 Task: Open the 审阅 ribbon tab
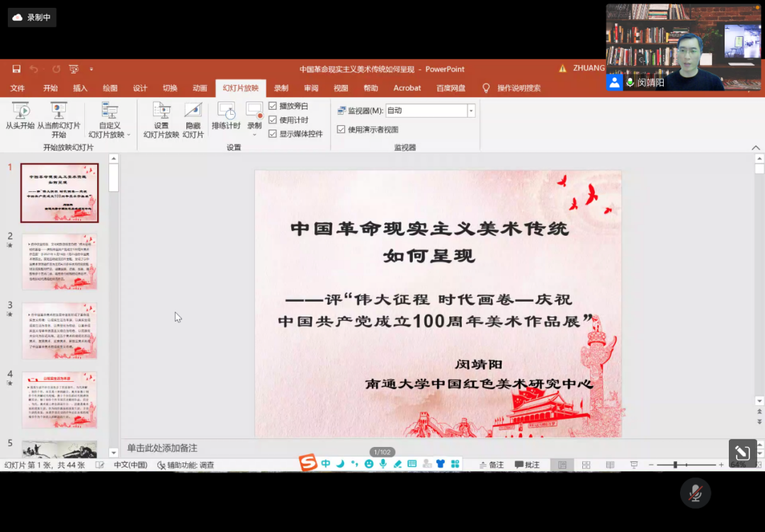point(310,88)
